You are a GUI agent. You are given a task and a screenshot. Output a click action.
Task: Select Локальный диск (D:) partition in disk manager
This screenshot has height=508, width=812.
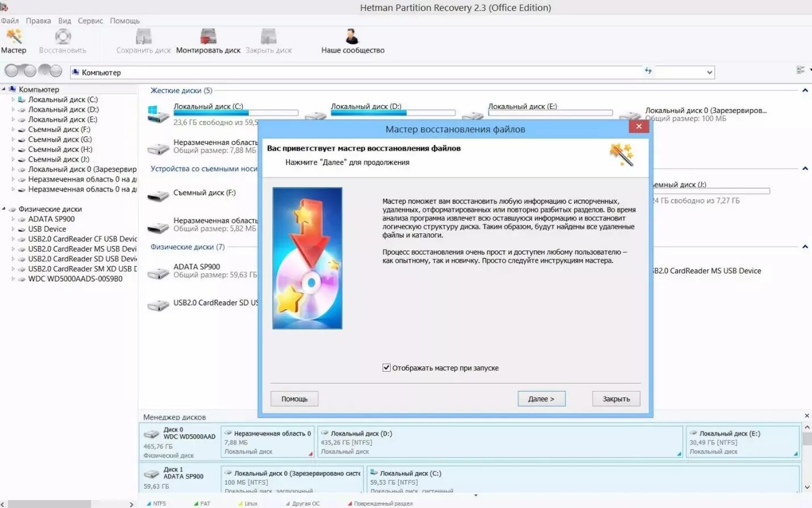pos(500,442)
